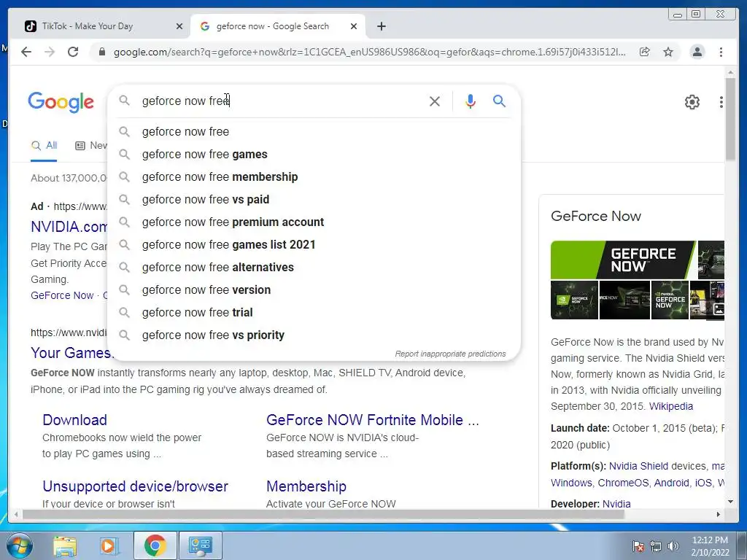This screenshot has height=560, width=747.
Task: Select 'geforce now free version' suggestion
Action: tap(314, 290)
